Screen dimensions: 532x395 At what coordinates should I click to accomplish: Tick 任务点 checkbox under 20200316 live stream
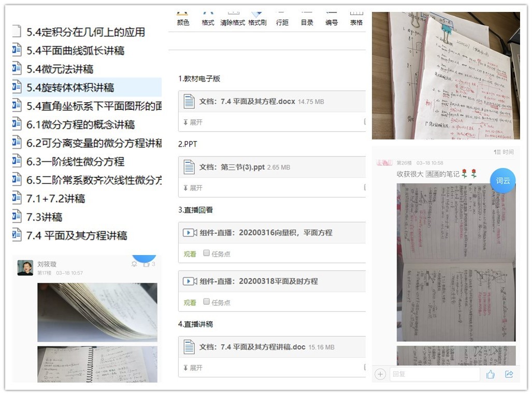(x=207, y=253)
